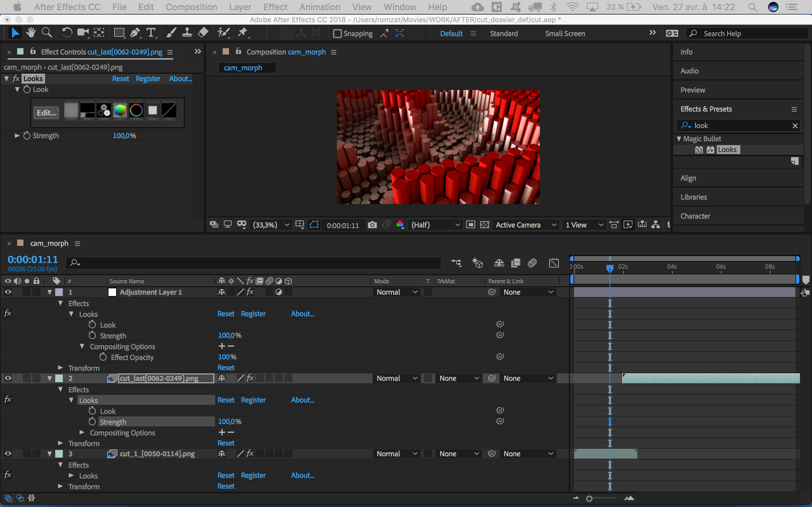Toggle visibility eye for layer 3 cut_1

(x=8, y=453)
